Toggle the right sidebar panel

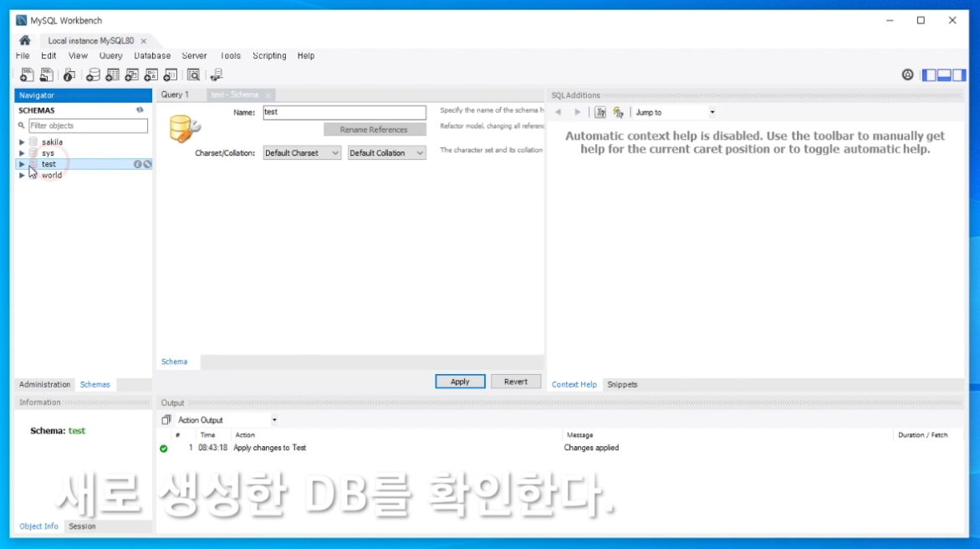pyautogui.click(x=959, y=75)
